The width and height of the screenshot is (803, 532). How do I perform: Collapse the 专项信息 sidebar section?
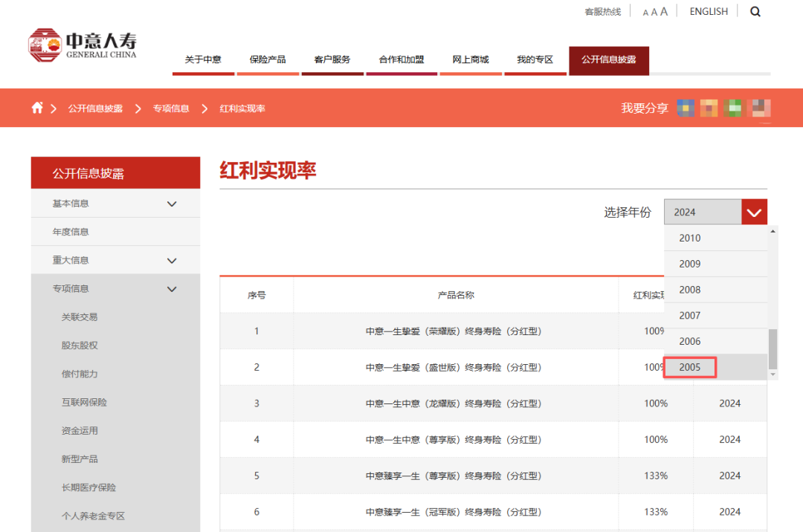[x=172, y=289]
